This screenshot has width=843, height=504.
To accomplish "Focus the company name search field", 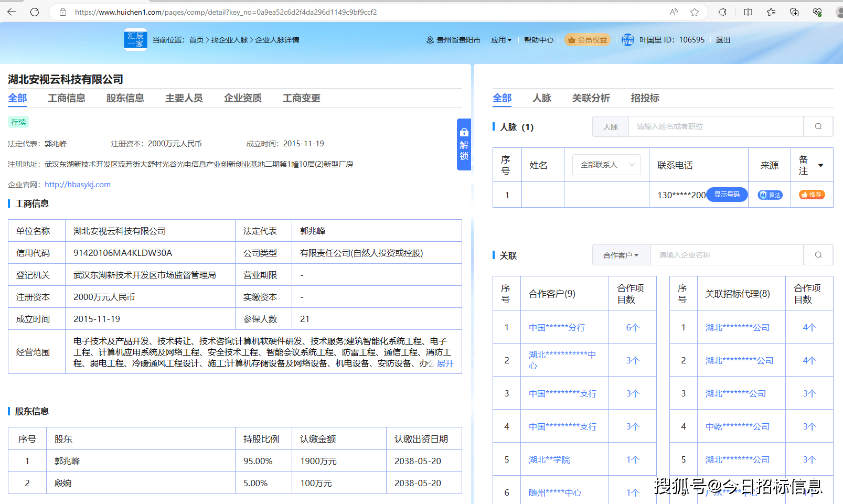I will coord(727,255).
